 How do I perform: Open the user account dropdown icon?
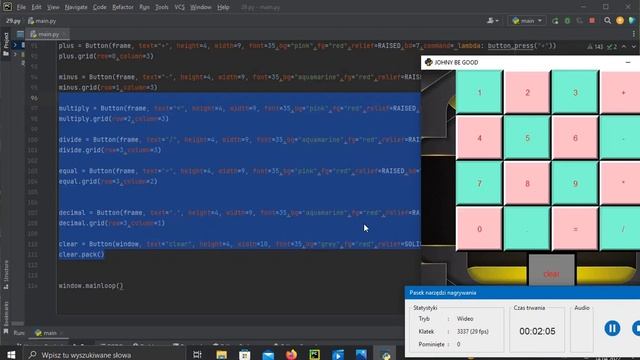coord(493,20)
